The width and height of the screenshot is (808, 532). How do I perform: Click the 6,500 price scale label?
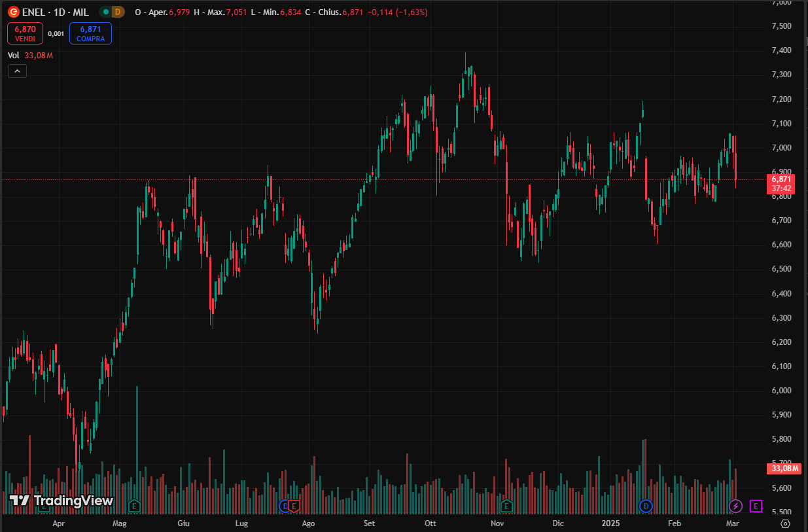782,269
